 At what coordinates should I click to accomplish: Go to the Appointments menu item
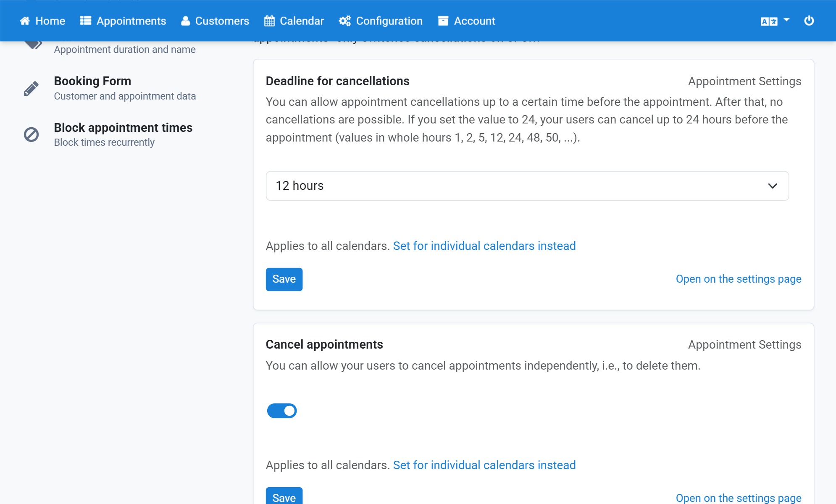pos(123,21)
